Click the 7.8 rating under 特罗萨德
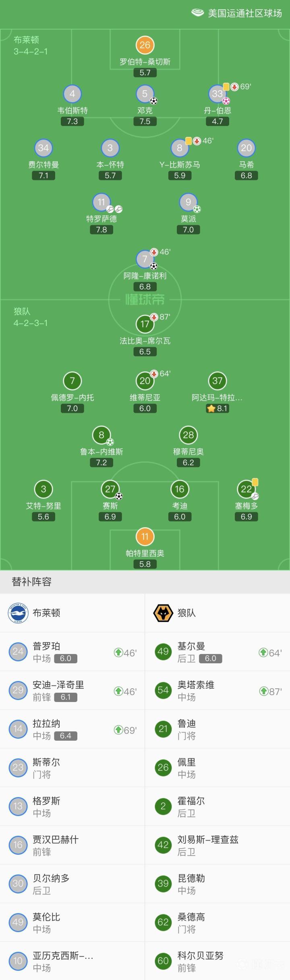This screenshot has width=290, height=980. [x=101, y=230]
